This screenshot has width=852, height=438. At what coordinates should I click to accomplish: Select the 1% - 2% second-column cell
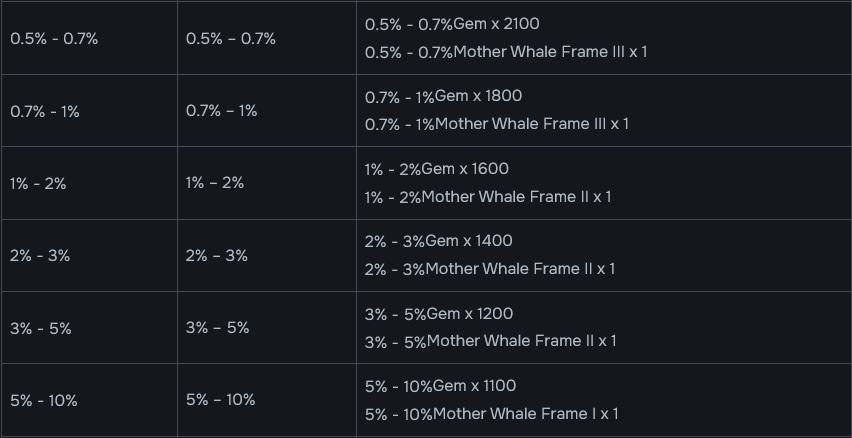click(x=267, y=183)
